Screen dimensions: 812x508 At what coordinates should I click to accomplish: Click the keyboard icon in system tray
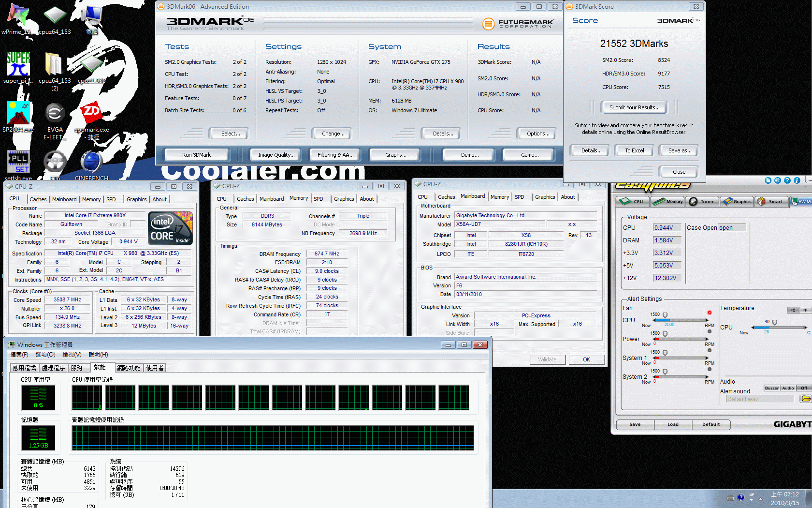pyautogui.click(x=730, y=498)
